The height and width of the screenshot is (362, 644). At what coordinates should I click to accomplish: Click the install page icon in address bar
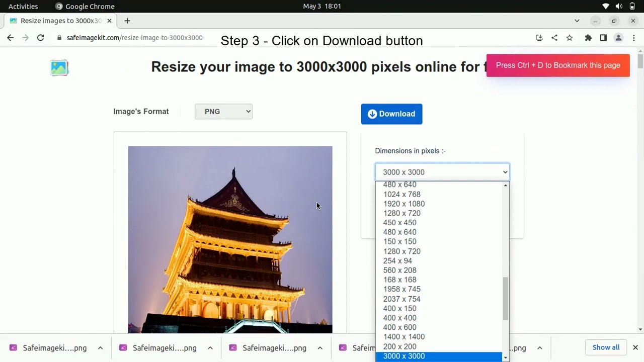pyautogui.click(x=539, y=38)
